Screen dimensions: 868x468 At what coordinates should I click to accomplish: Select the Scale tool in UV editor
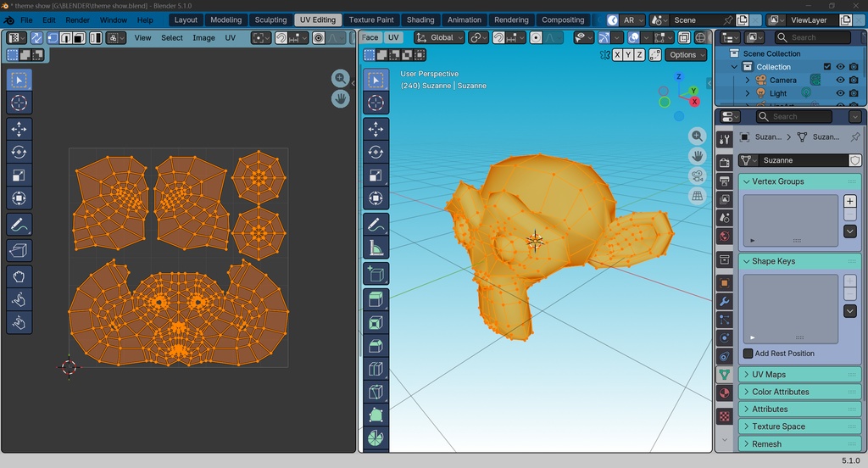click(x=19, y=175)
